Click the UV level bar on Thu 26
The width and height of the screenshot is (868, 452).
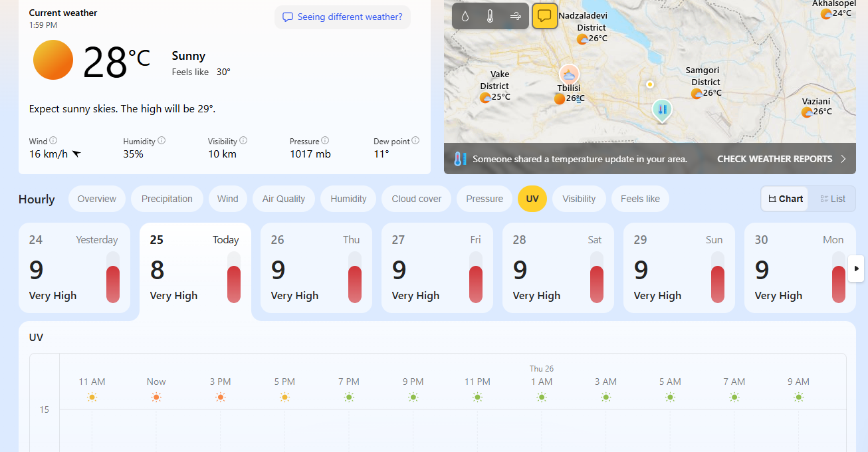pyautogui.click(x=355, y=284)
